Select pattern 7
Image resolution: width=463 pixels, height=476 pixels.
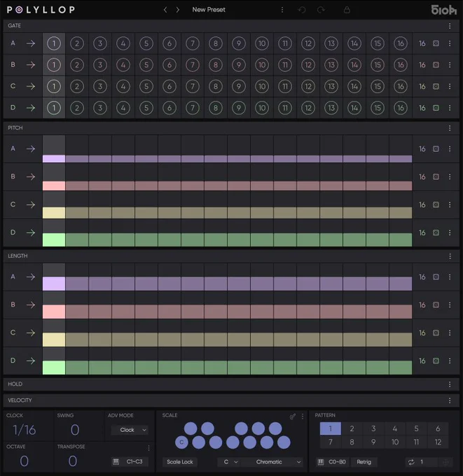[330, 442]
